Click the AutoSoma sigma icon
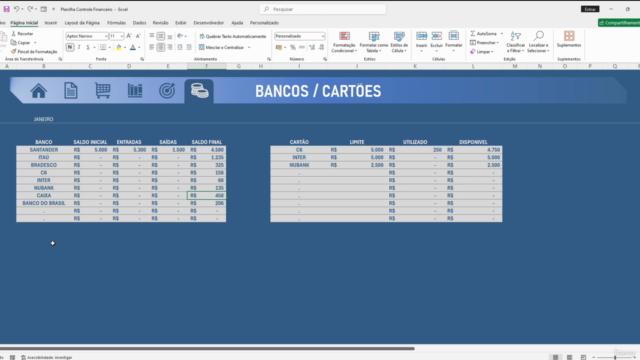The width and height of the screenshot is (640, 360). (x=473, y=33)
